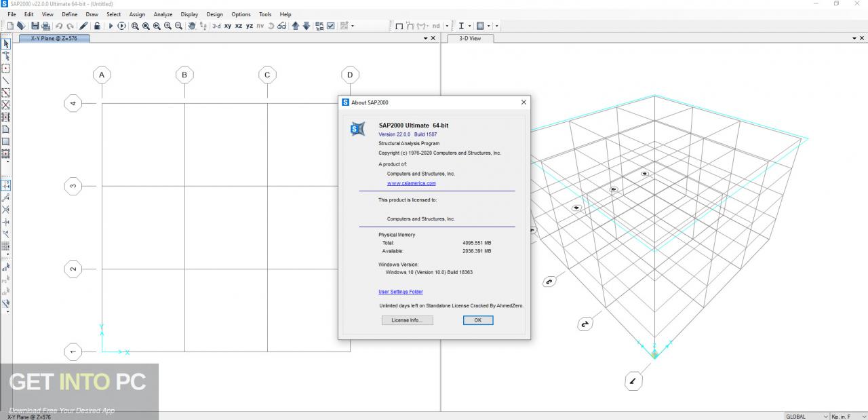Set view to xz plane
This screenshot has height=420, width=868.
tap(239, 26)
